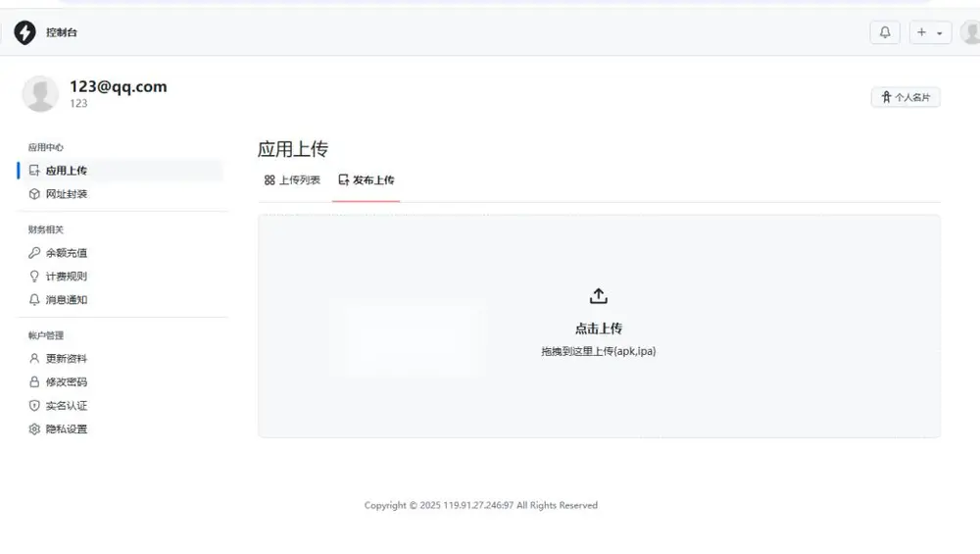
Task: Click the person icon on 个人名片 button
Action: click(x=886, y=97)
